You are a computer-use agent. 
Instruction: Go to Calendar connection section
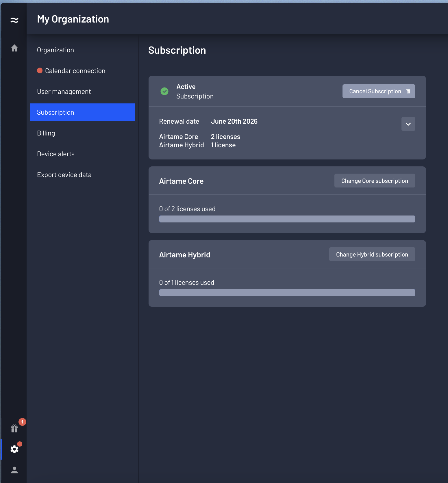(82, 71)
